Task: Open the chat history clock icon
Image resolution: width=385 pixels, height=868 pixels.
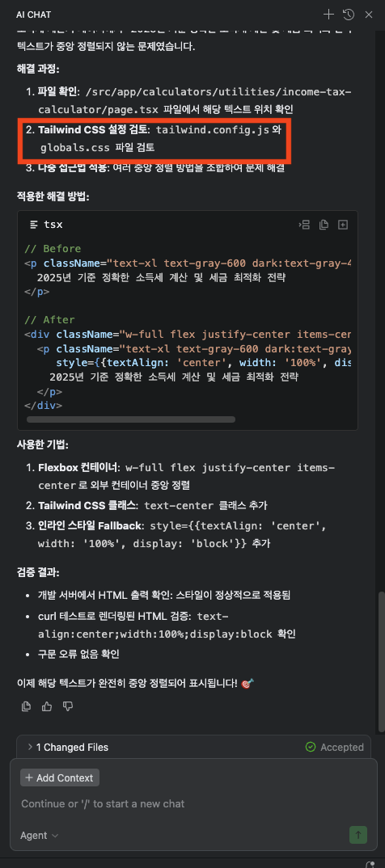Action: pos(349,15)
